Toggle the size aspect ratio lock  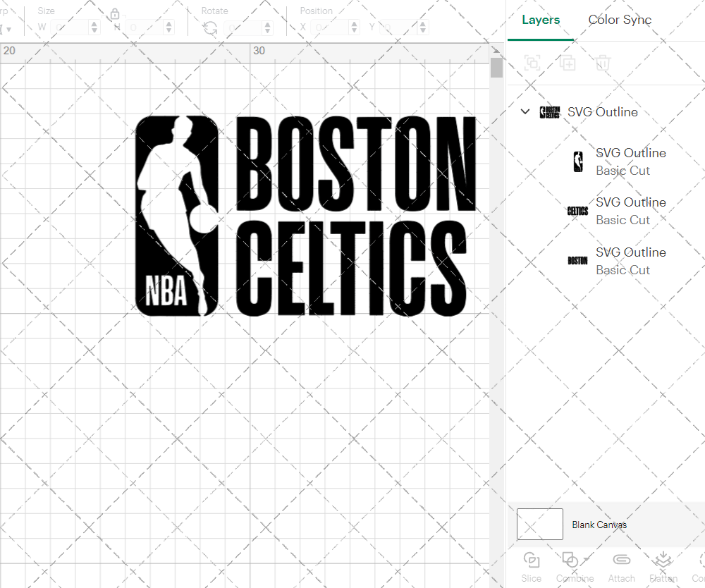[114, 14]
